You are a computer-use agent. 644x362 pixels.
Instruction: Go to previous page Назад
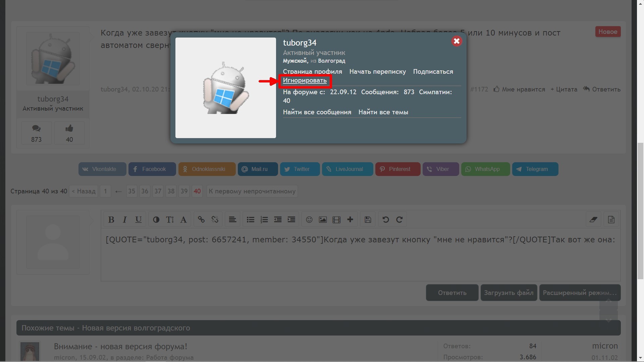coord(84,191)
